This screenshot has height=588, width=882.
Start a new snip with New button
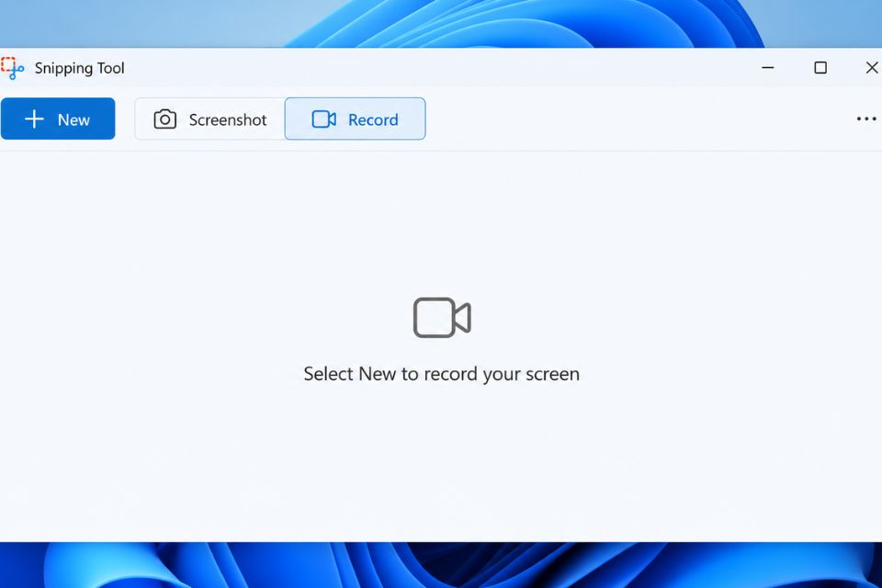[58, 119]
